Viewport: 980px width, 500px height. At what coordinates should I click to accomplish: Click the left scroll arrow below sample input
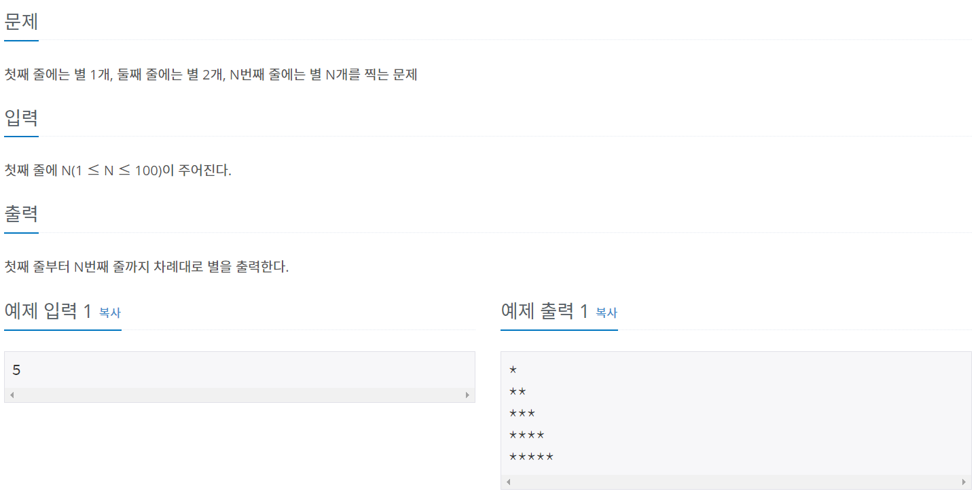click(x=12, y=395)
